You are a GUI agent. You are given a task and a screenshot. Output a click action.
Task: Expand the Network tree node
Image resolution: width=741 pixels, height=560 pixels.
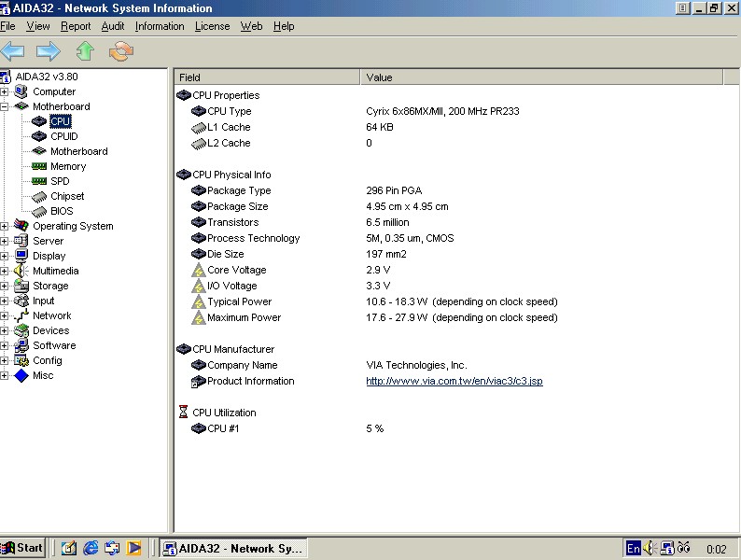click(x=5, y=316)
